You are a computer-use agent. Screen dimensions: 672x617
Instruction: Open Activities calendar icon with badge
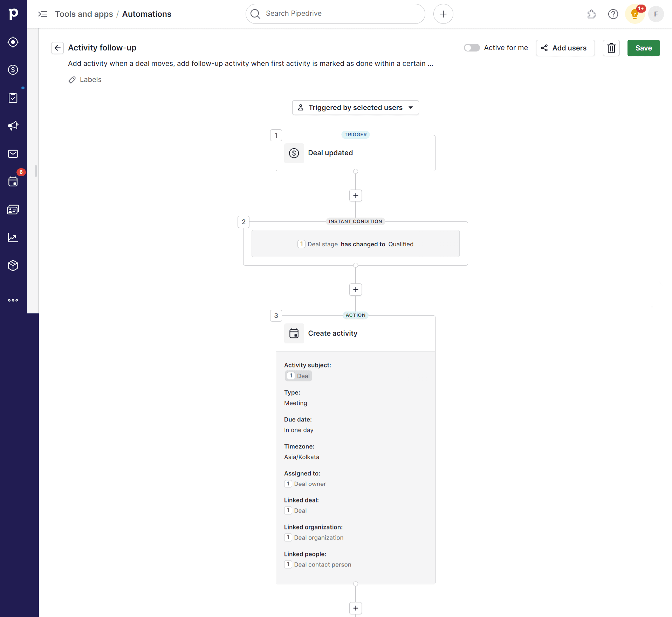pyautogui.click(x=13, y=181)
